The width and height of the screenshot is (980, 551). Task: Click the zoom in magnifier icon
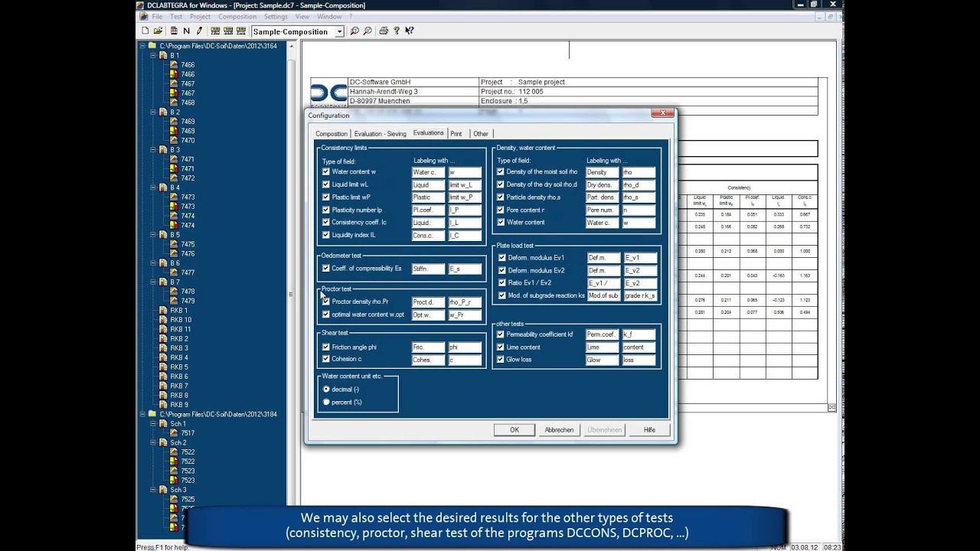pyautogui.click(x=354, y=31)
